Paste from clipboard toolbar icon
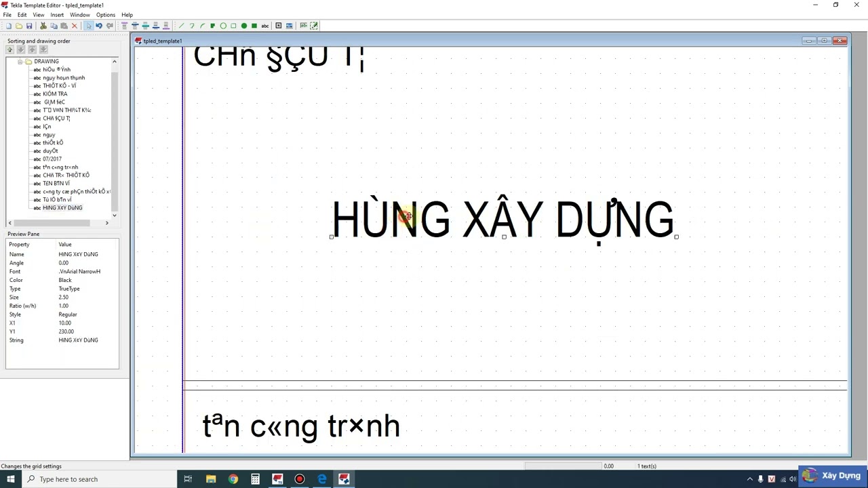868x488 pixels. (x=64, y=26)
